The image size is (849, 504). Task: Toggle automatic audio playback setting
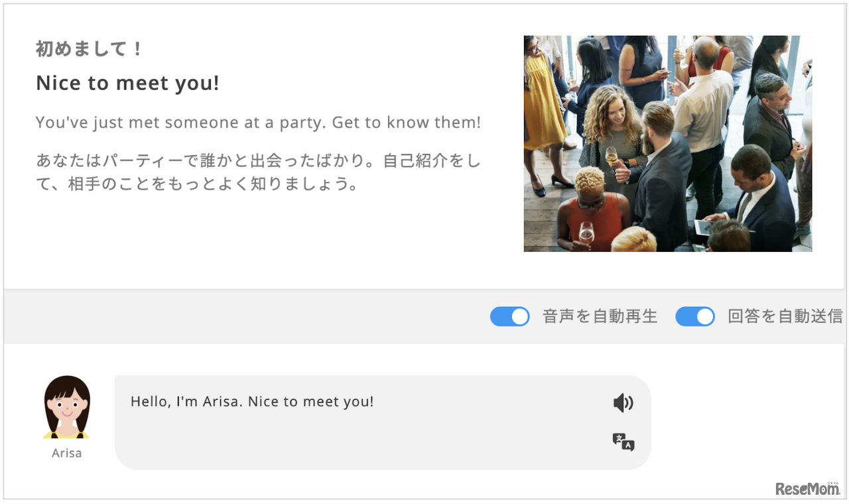509,317
